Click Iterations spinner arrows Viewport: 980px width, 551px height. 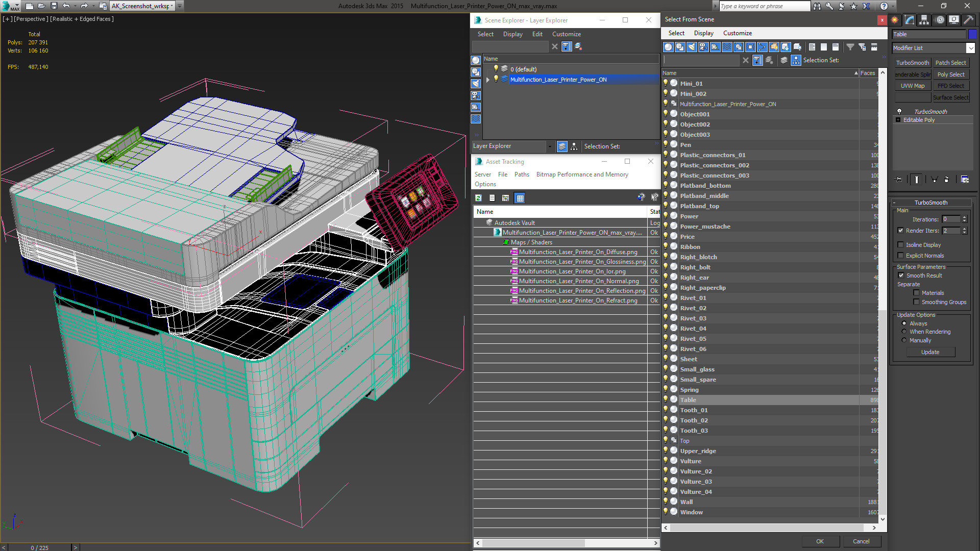pos(965,219)
